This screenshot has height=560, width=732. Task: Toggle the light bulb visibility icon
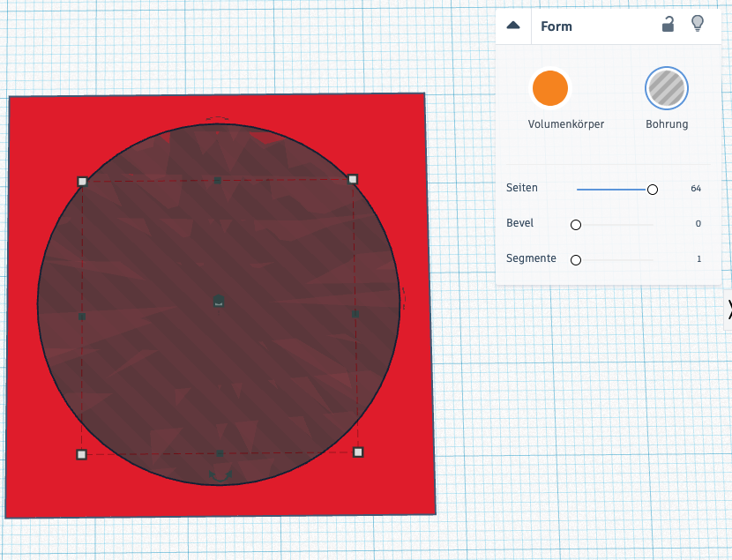[698, 23]
